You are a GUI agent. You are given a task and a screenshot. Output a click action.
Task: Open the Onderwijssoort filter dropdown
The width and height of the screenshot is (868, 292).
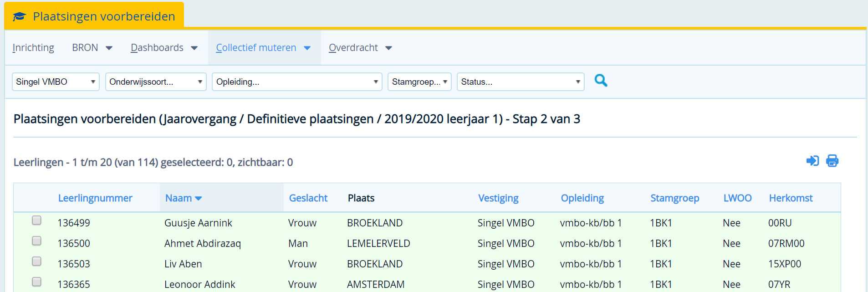[156, 82]
